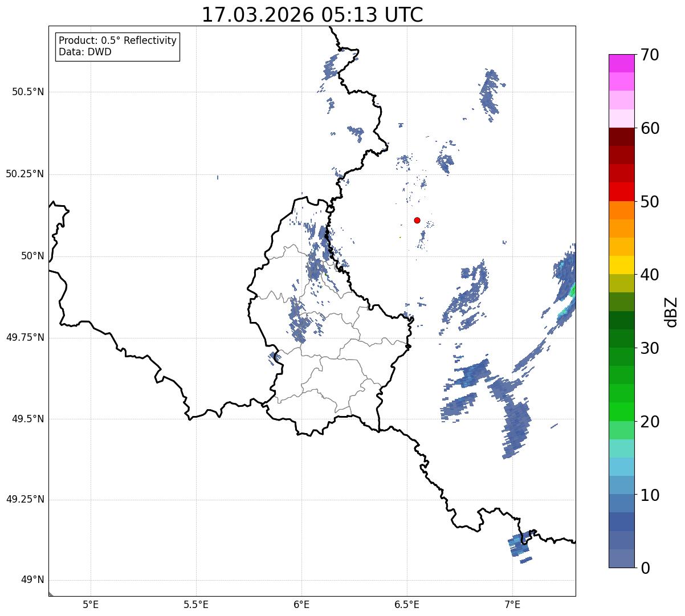The width and height of the screenshot is (685, 616).
Task: Click the '49.25°N' latitude label
Action: (x=25, y=500)
